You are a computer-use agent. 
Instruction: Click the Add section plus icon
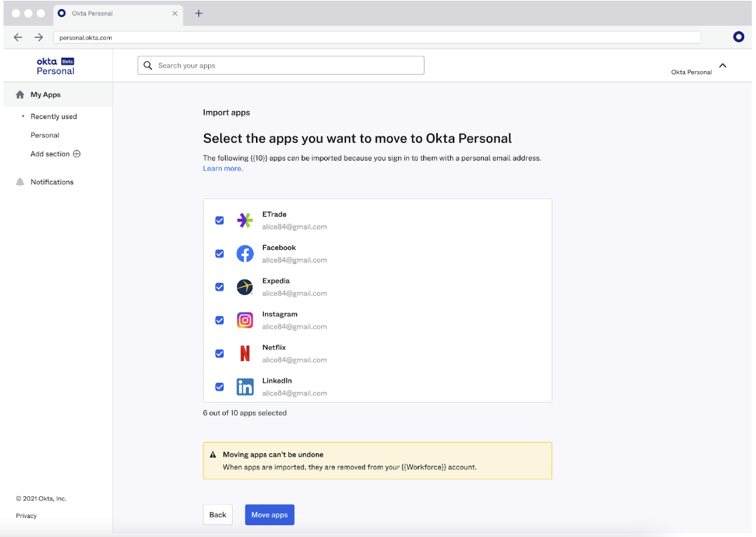tap(75, 153)
